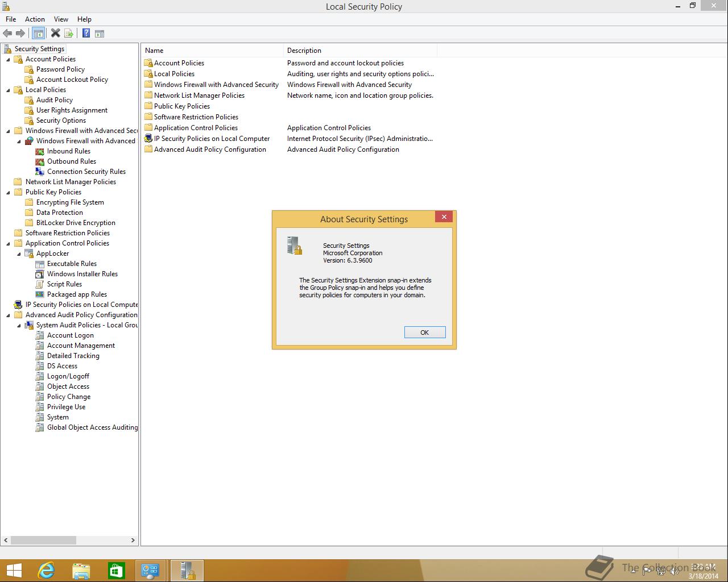Select Encrypting File System in tree
Viewport: 728px width, 582px height.
click(70, 202)
